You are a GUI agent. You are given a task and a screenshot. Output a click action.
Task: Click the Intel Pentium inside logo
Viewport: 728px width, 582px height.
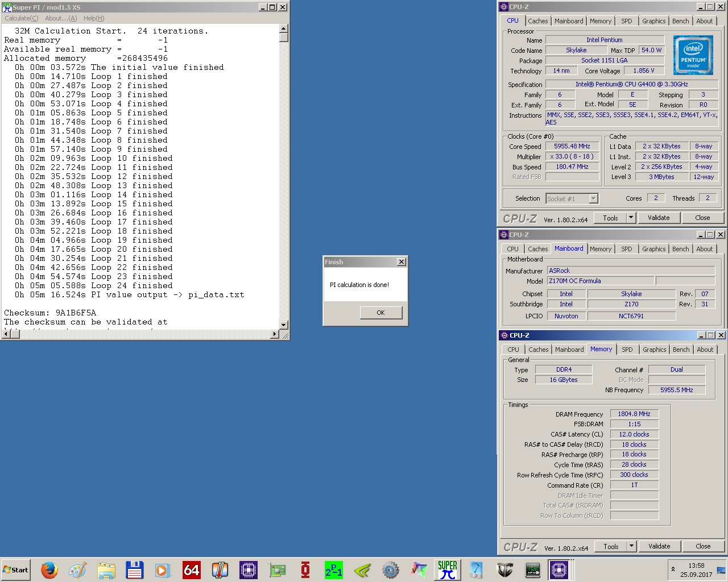[x=693, y=55]
